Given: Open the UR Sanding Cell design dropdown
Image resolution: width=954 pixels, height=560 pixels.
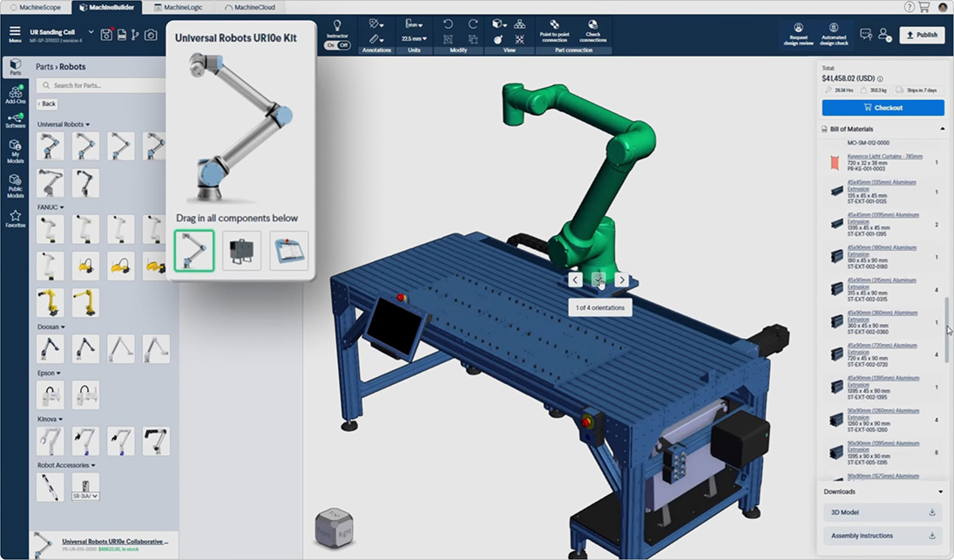Looking at the screenshot, I should coord(91,32).
